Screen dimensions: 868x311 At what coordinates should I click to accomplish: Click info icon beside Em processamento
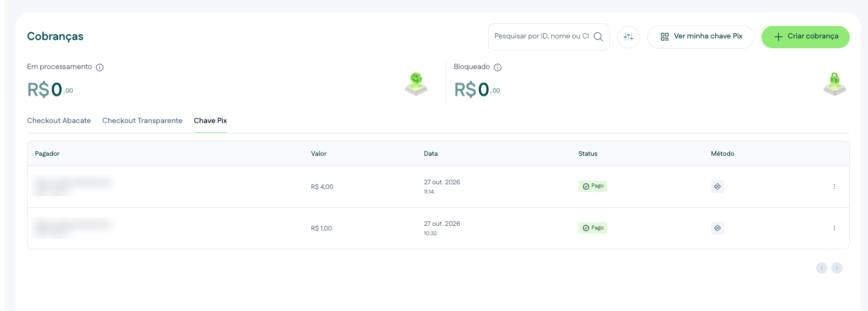pyautogui.click(x=100, y=67)
